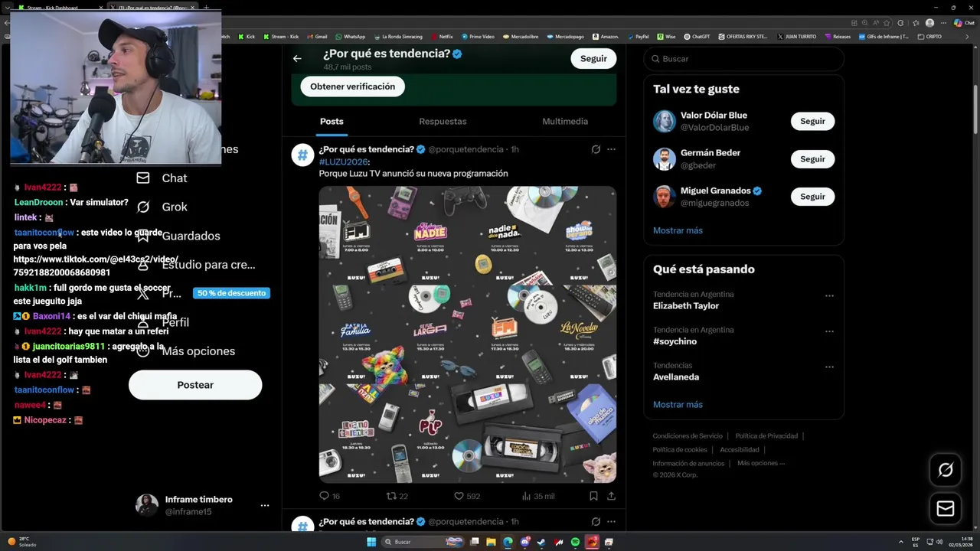The width and height of the screenshot is (980, 551).
Task: Open the ChatGPT bookmark
Action: (697, 37)
